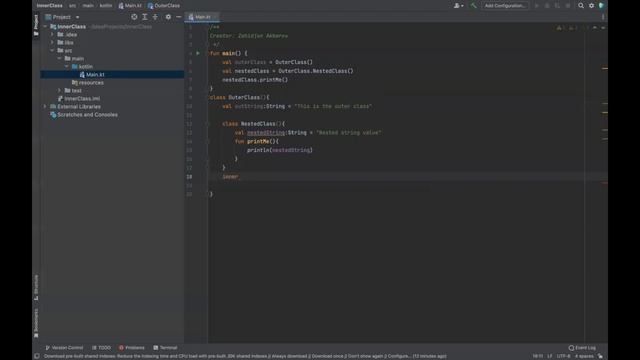Click the Project vertical sidebar tab
Viewport: 640px width, 360px height.
click(x=36, y=24)
